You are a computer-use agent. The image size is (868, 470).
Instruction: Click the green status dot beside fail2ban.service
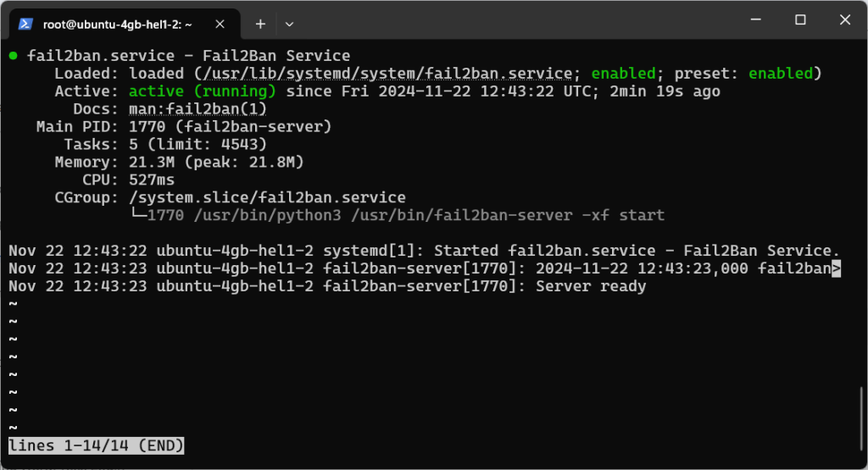(14, 56)
